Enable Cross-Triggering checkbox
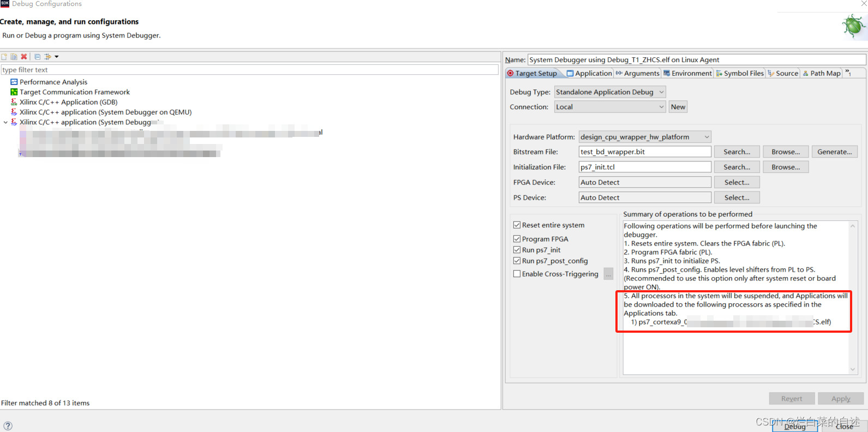868x432 pixels. pos(517,274)
